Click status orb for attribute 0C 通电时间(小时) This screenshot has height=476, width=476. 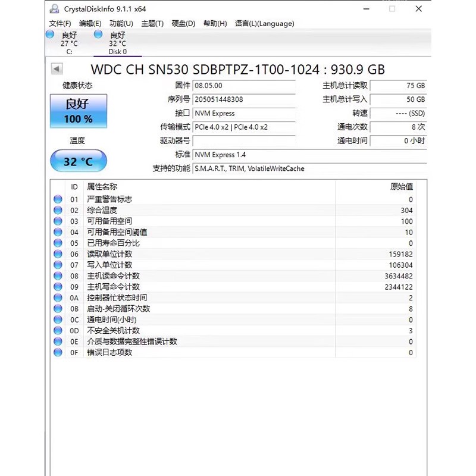click(58, 320)
